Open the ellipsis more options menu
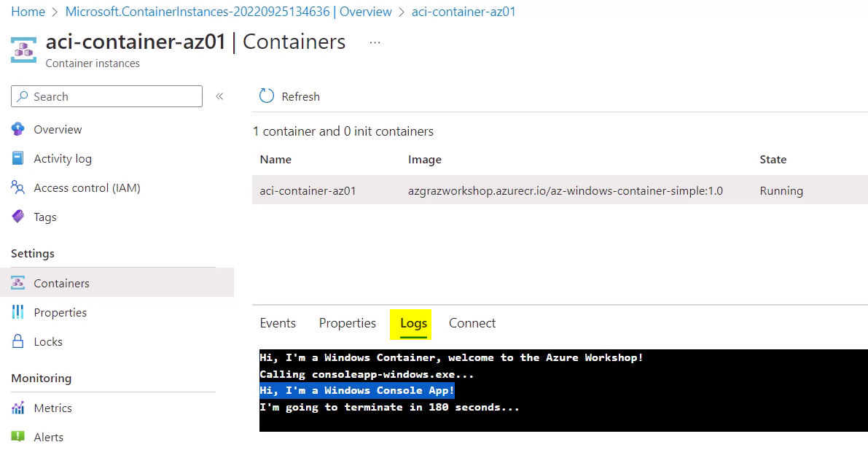The height and width of the screenshot is (458, 868). (375, 42)
